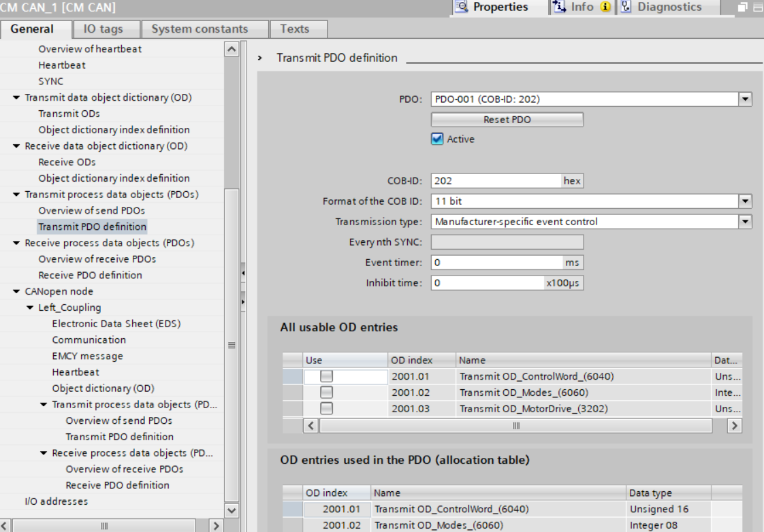This screenshot has width=764, height=532.
Task: Open the PDO selection dropdown
Action: click(746, 99)
